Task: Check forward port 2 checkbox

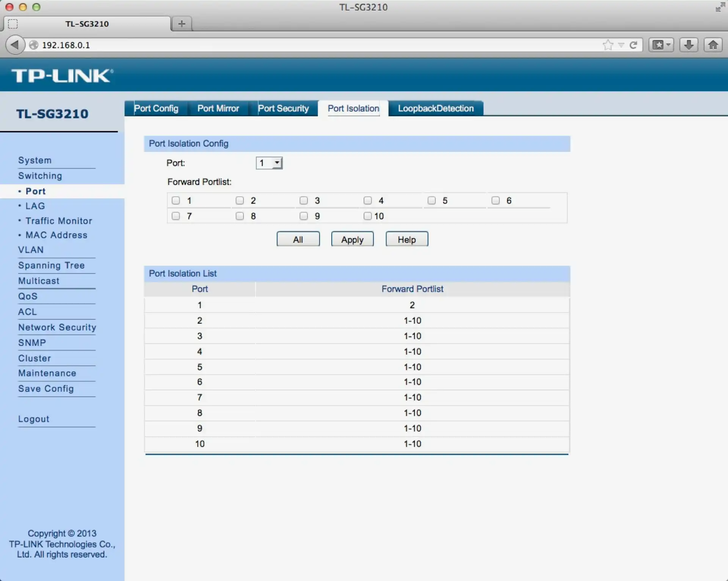Action: (240, 200)
